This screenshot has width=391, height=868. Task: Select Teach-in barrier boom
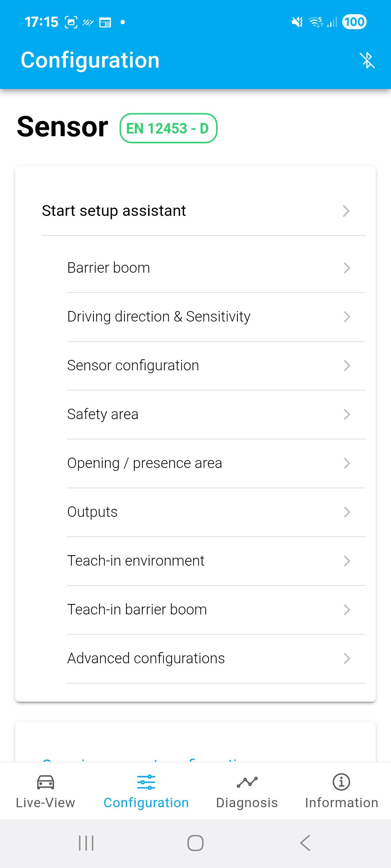[216, 610]
